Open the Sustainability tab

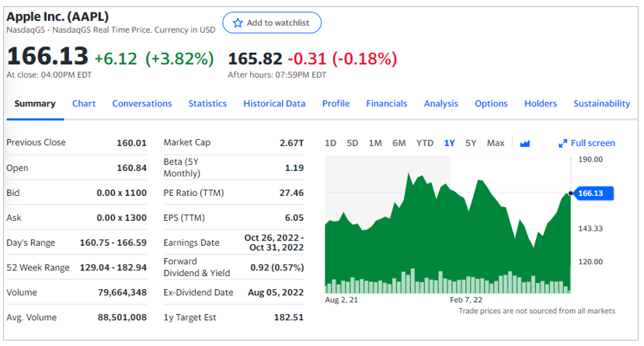pos(602,103)
